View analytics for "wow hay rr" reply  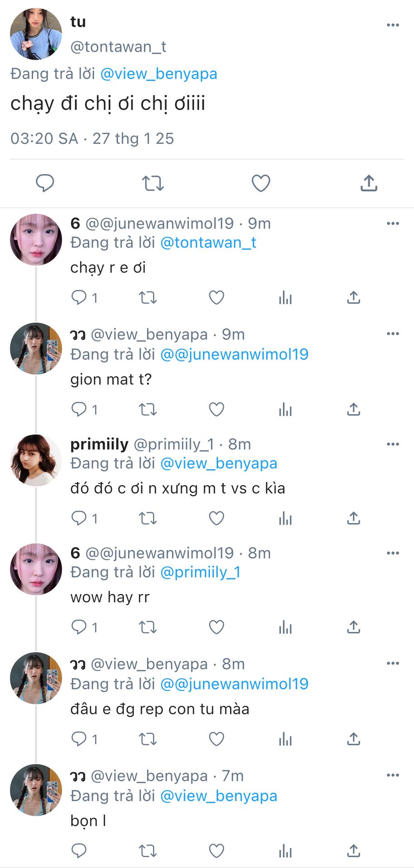coord(285,627)
